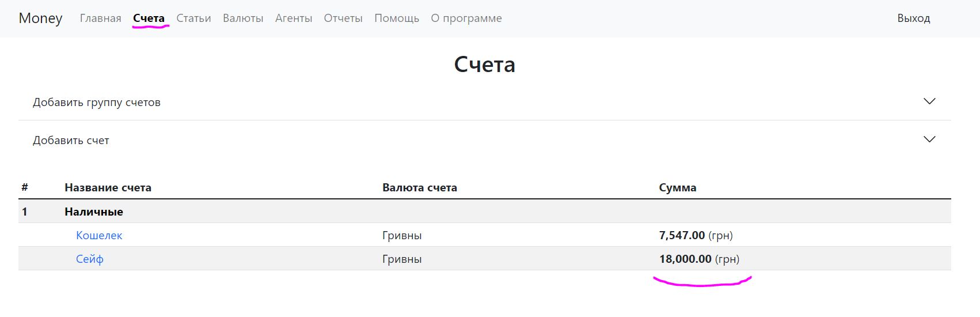This screenshot has height=317, width=980.
Task: Click the Money brand logo
Action: [40, 18]
